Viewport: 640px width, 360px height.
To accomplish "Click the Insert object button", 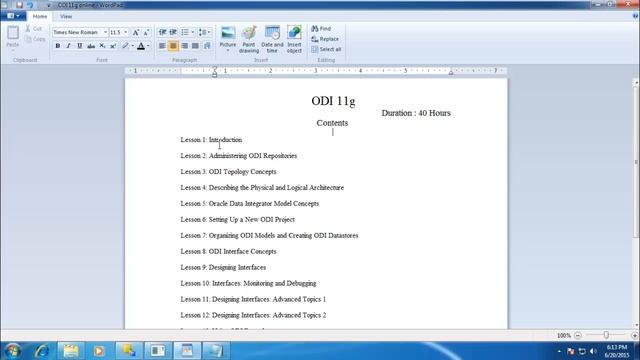I will (294, 39).
